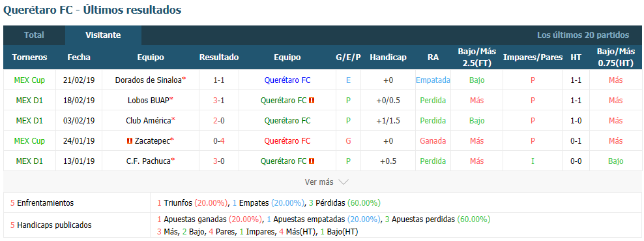Click red card icon in C.F. Pachuca row

coord(312,161)
